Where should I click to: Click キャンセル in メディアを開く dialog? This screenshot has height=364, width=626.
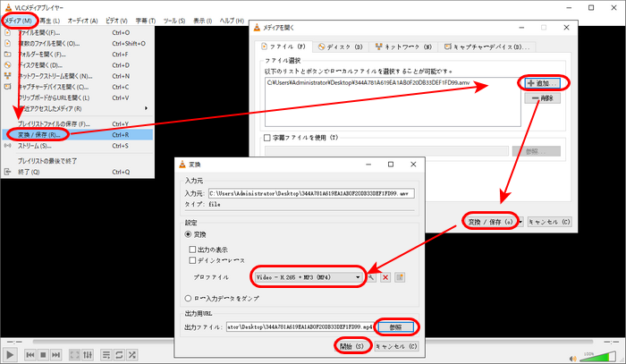[x=549, y=222]
